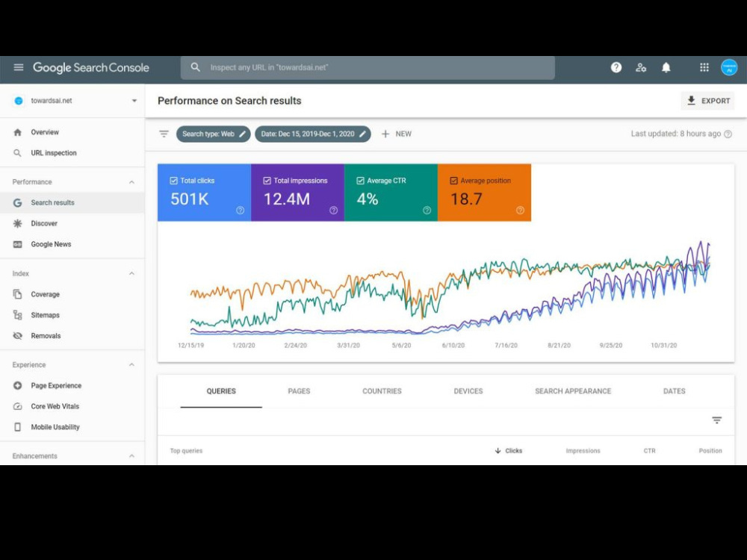Screen dimensions: 747x560
Task: Show help for Average CTR metric
Action: click(427, 210)
